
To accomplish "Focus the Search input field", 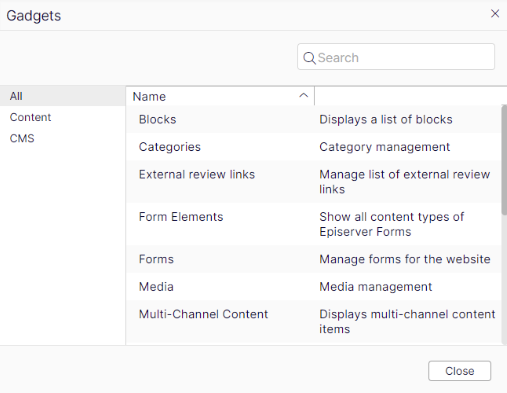I will point(396,57).
